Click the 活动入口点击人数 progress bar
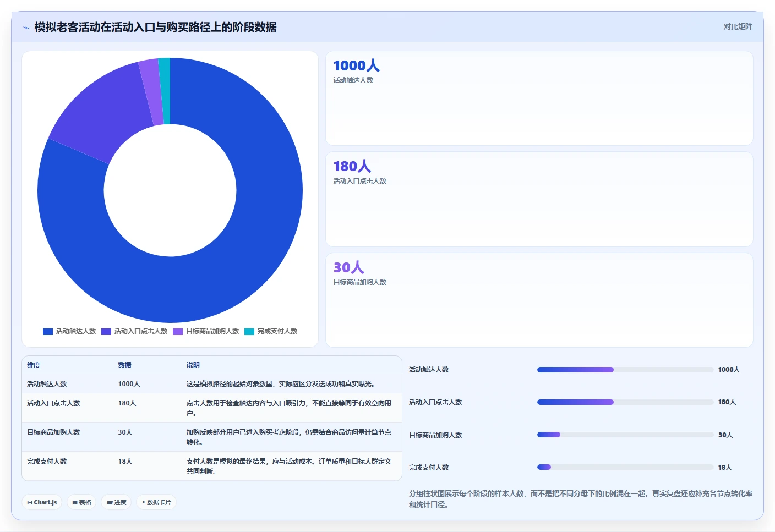Image resolution: width=775 pixels, height=532 pixels. pyautogui.click(x=625, y=402)
